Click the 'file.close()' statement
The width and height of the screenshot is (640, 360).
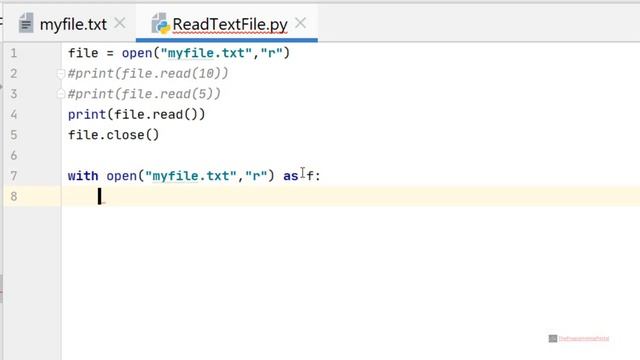113,135
